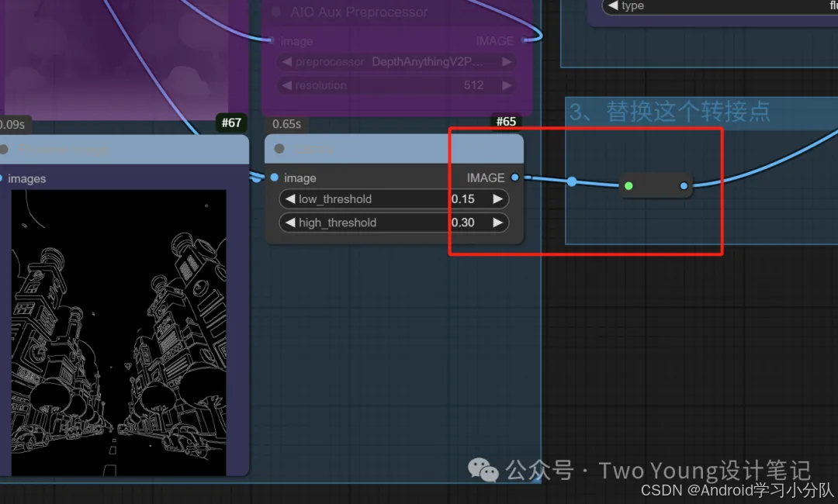Click the #67 node ID badge

pyautogui.click(x=231, y=123)
